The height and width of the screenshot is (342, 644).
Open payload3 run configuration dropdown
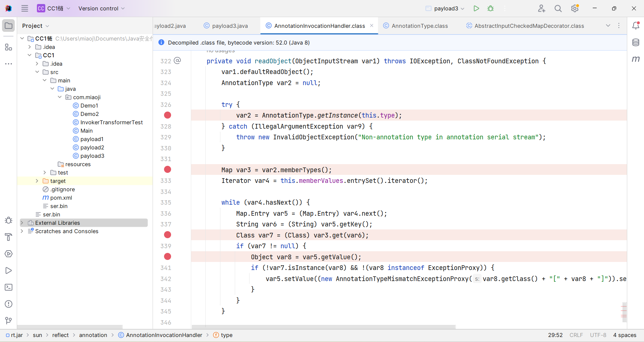click(x=445, y=8)
